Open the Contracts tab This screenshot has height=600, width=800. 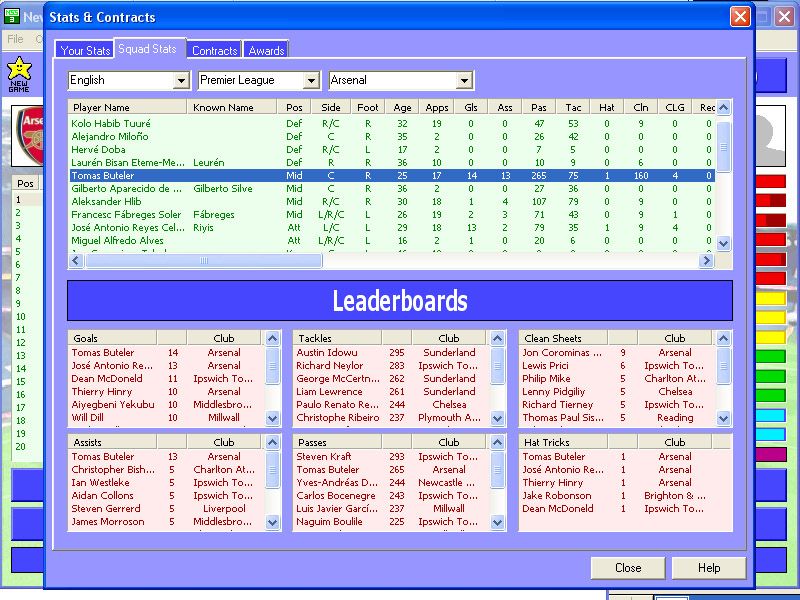click(215, 50)
